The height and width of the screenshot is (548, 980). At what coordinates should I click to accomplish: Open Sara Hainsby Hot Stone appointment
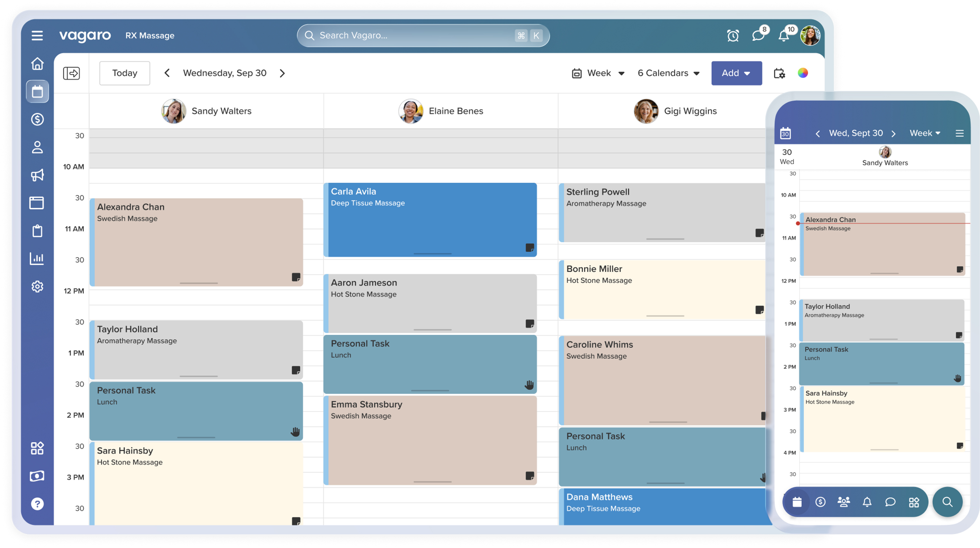[196, 483]
